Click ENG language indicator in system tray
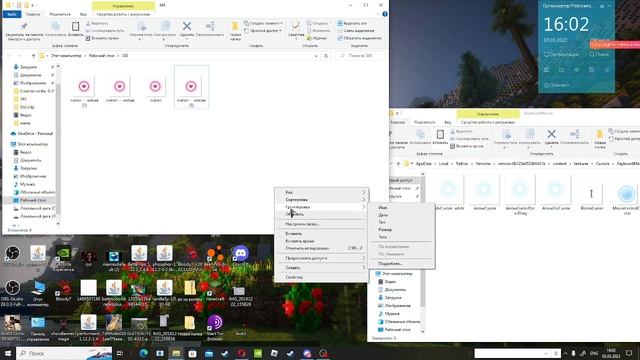The height and width of the screenshot is (360, 640). 594,353
